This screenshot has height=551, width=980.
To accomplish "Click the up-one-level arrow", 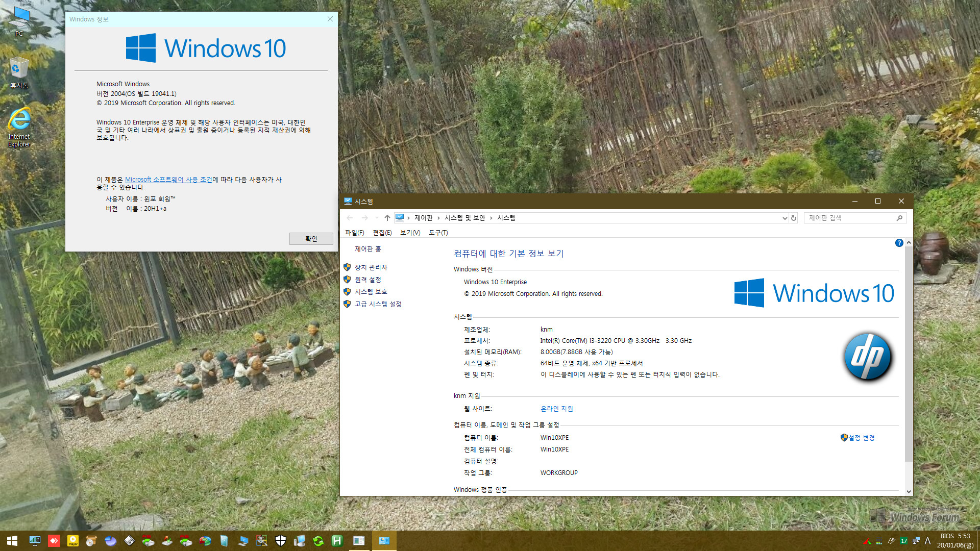I will (x=387, y=218).
